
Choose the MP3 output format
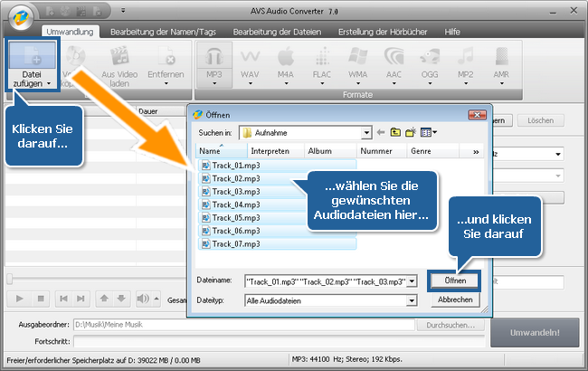pyautogui.click(x=214, y=65)
